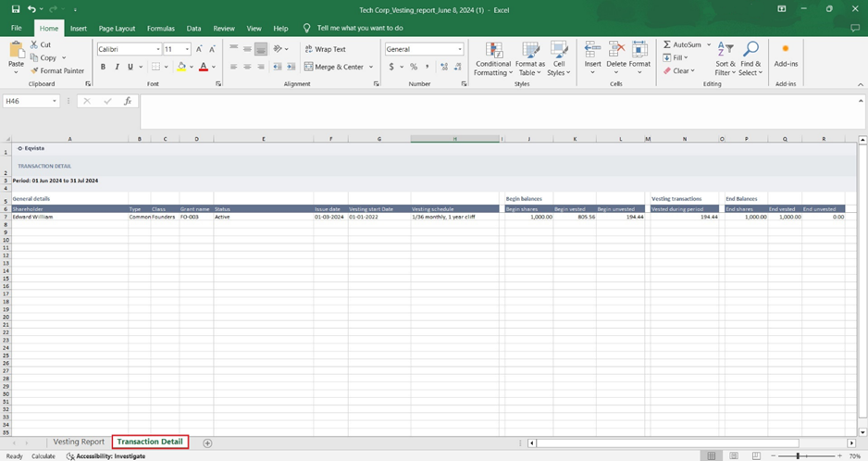This screenshot has width=868, height=461.
Task: Increase font size with large A icon
Action: pos(199,49)
